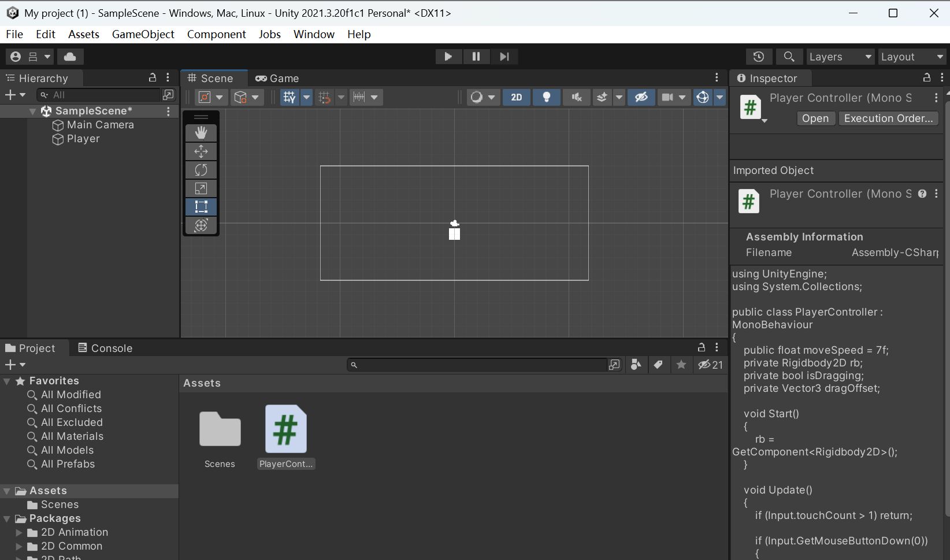Open the GameObject menu
Screen dimensions: 950x560
point(143,34)
